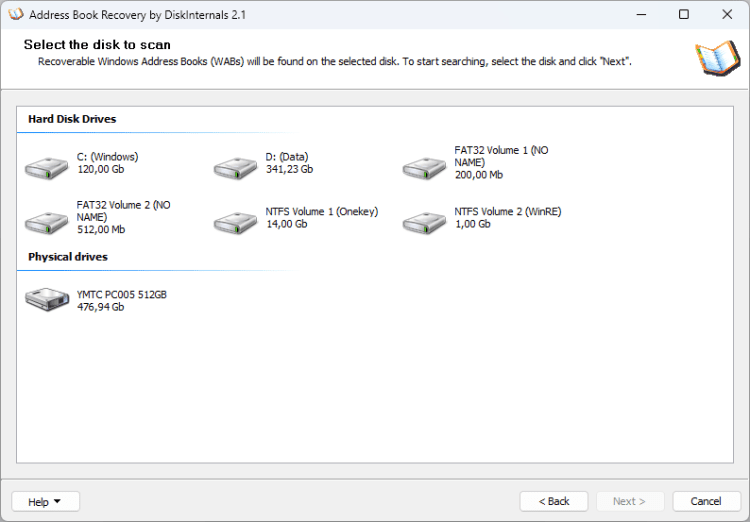This screenshot has width=750, height=522.
Task: Click the Help dropdown arrow
Action: click(57, 501)
